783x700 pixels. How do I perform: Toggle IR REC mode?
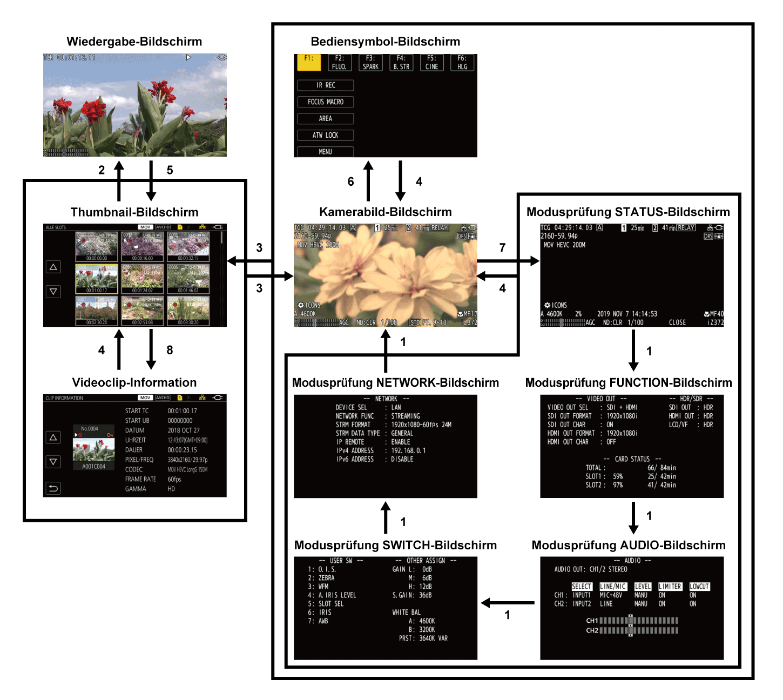pos(325,85)
